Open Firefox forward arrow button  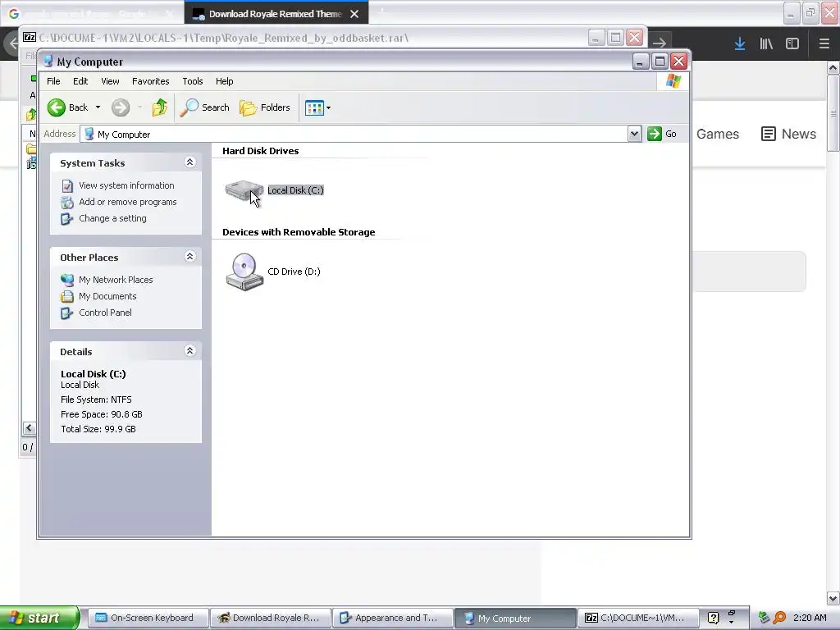[660, 43]
